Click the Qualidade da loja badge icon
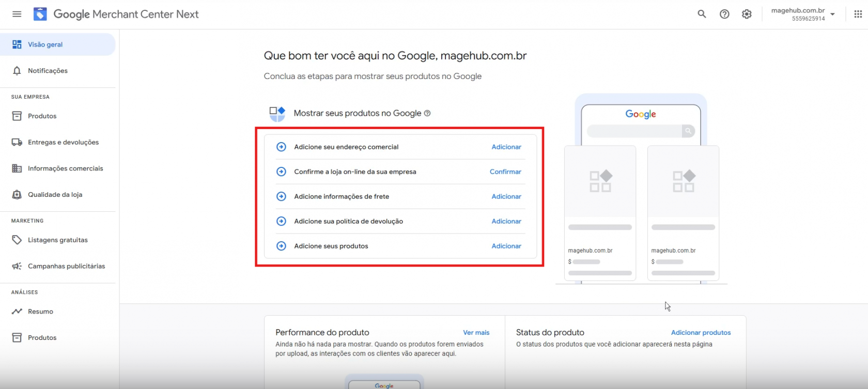Screen dimensions: 868x389 (17, 195)
